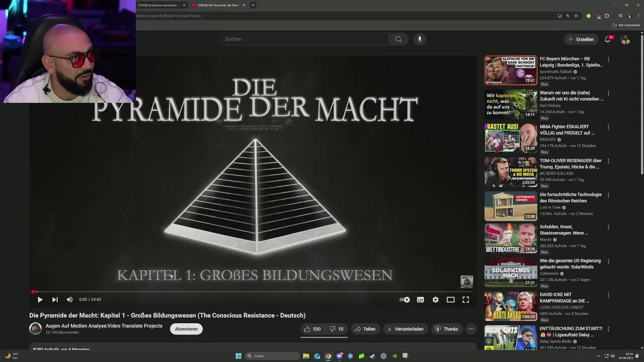The height and width of the screenshot is (362, 644).
Task: Click the Teilen share button
Action: click(x=365, y=329)
